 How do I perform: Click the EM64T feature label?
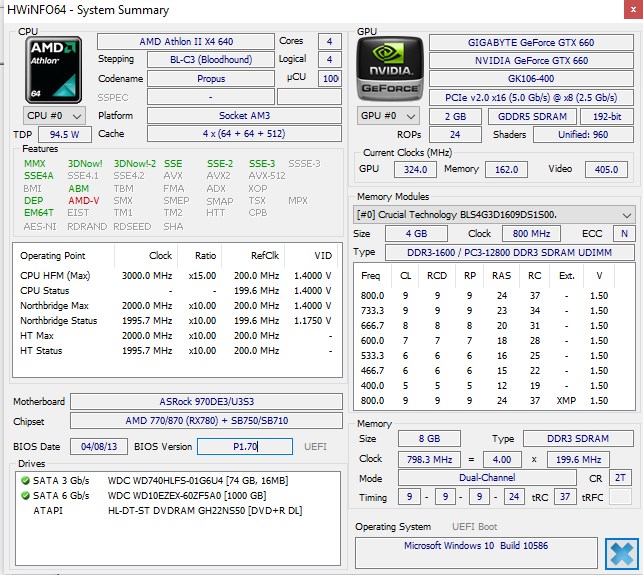[x=39, y=213]
